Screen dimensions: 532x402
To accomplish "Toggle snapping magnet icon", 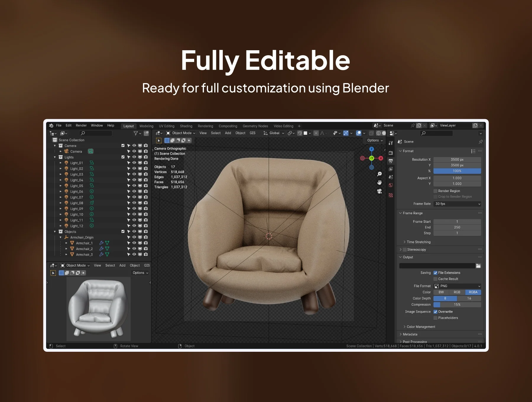I will (300, 133).
